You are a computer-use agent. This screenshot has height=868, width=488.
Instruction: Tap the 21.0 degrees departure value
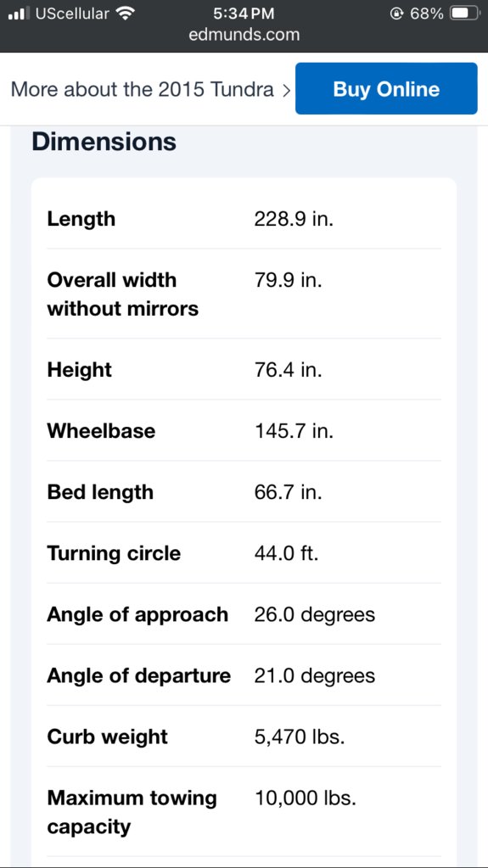315,675
